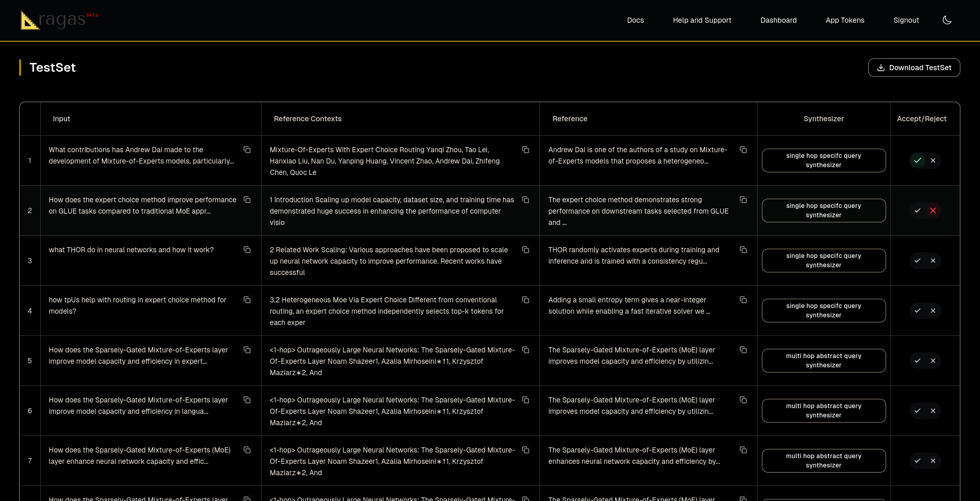Copy the entropy term reference in row 4

point(743,300)
